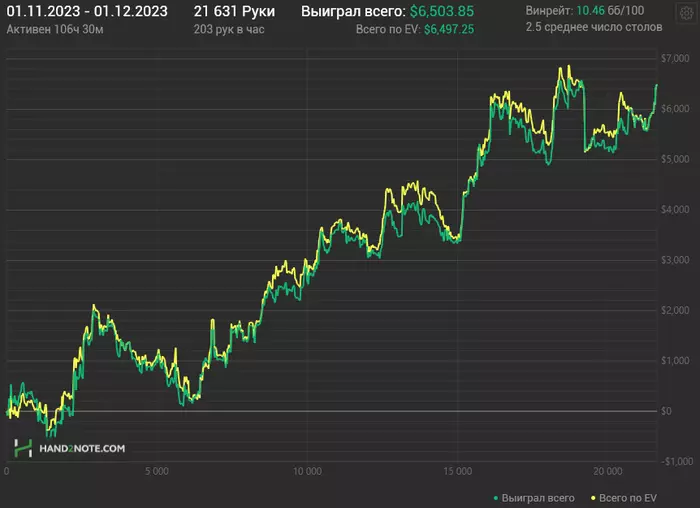Image resolution: width=700 pixels, height=508 pixels.
Task: Click the 5 000 x-axis label
Action: 157,471
